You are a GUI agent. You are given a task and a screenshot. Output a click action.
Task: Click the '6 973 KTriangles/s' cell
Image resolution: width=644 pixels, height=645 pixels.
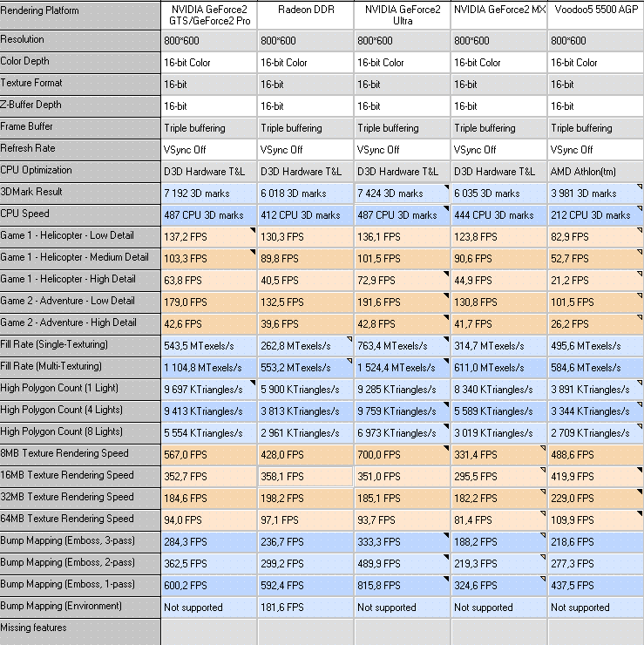[x=403, y=433]
